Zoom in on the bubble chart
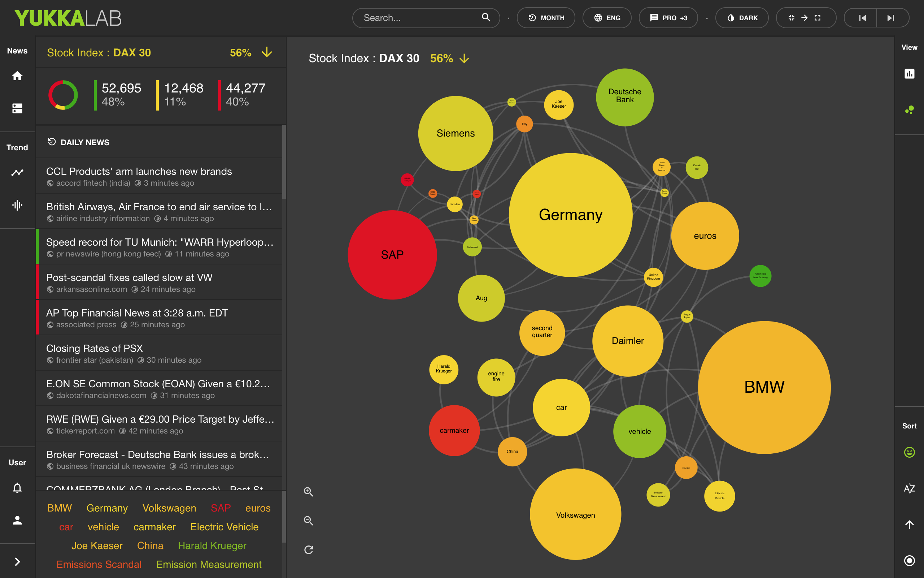 click(309, 492)
